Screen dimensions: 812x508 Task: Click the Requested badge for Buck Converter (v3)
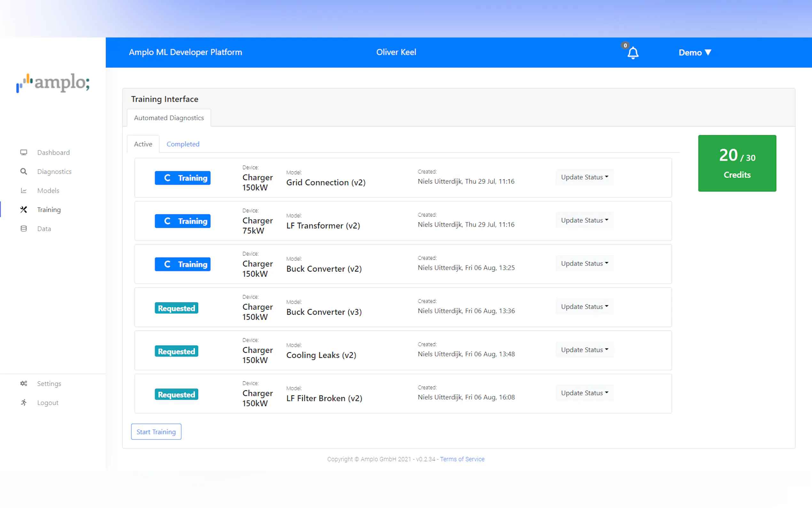176,308
